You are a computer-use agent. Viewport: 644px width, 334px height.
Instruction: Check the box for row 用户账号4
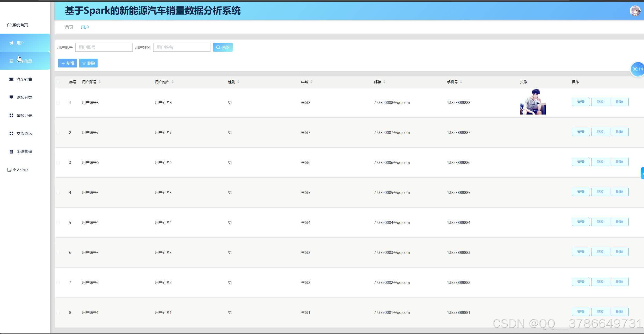58,223
